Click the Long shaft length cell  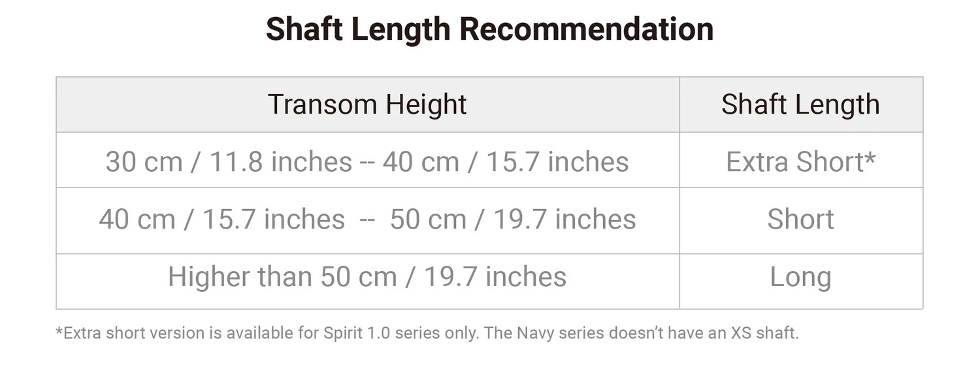click(x=800, y=277)
